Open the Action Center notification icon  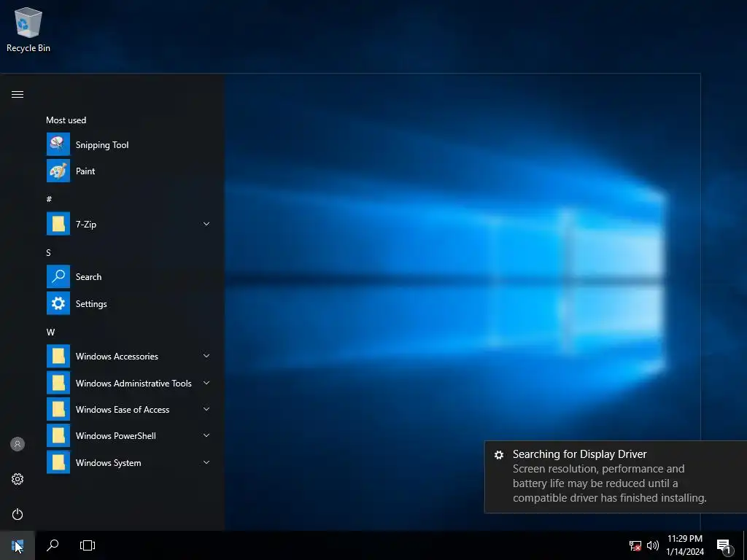coord(725,547)
